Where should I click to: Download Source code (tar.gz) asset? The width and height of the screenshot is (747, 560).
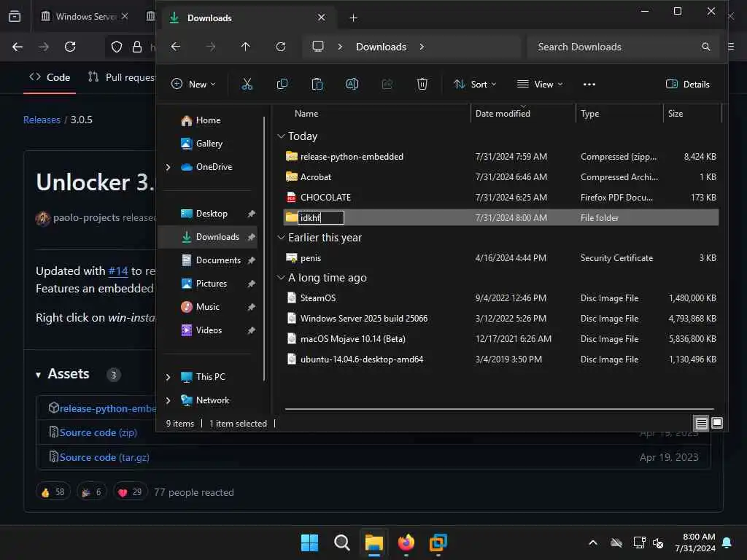(x=104, y=457)
